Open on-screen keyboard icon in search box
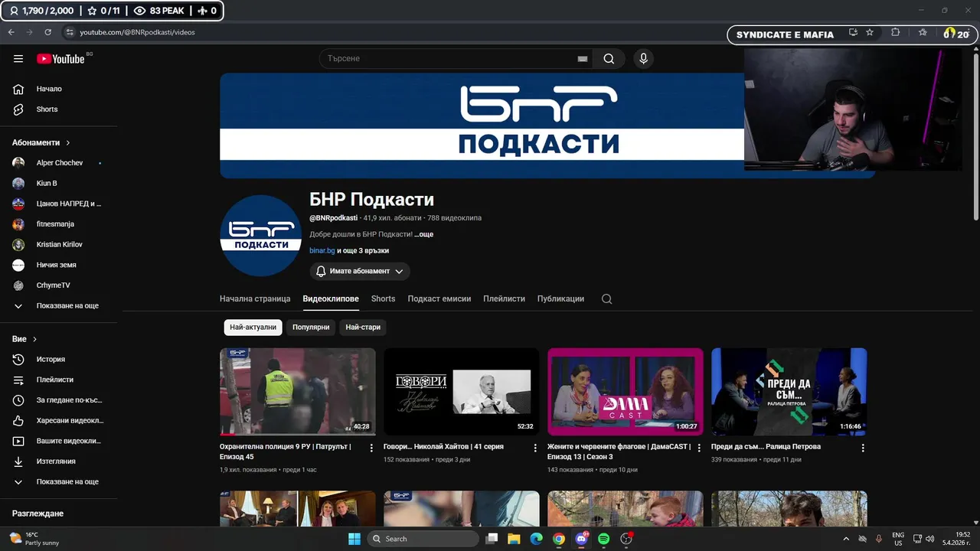 click(582, 59)
